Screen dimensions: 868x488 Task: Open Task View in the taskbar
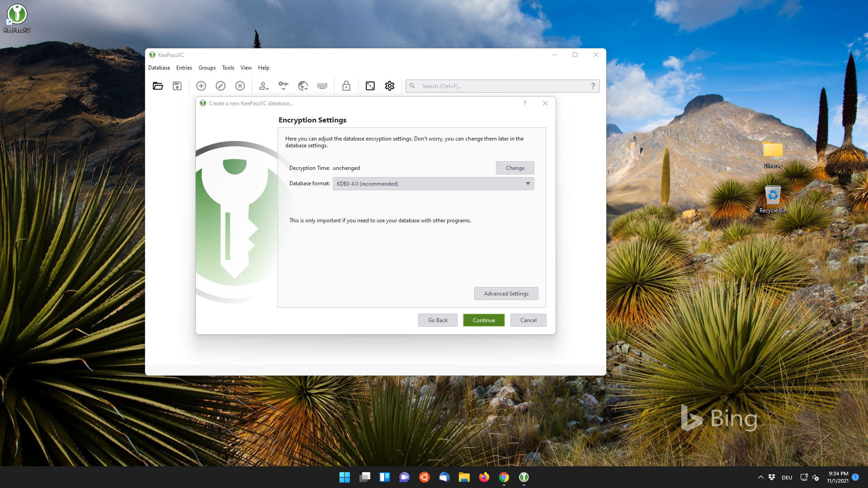point(365,477)
